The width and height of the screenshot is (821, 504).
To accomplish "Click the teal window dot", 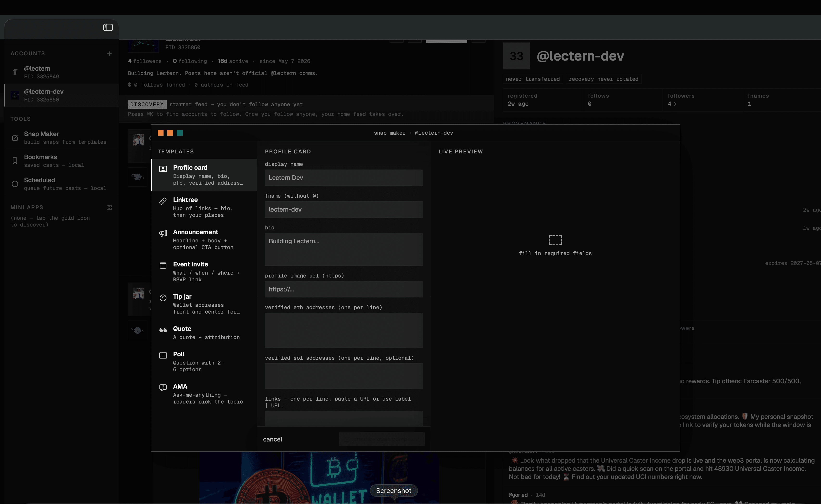I will pyautogui.click(x=180, y=133).
